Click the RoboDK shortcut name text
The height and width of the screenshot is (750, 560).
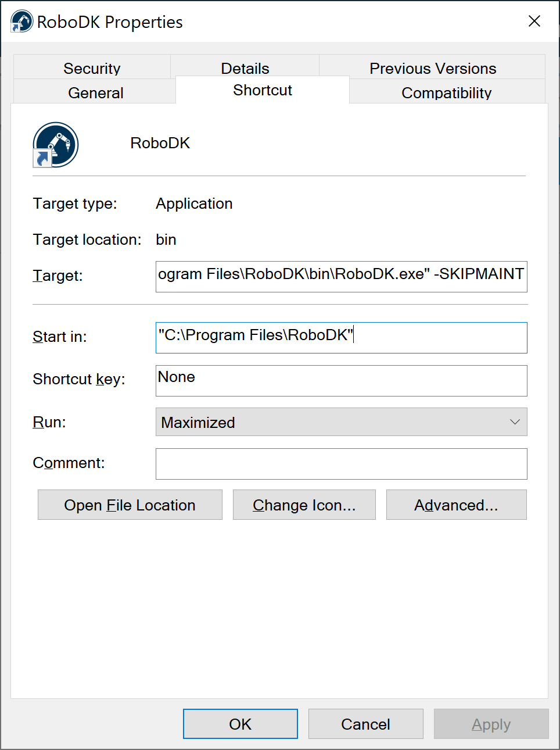(160, 143)
